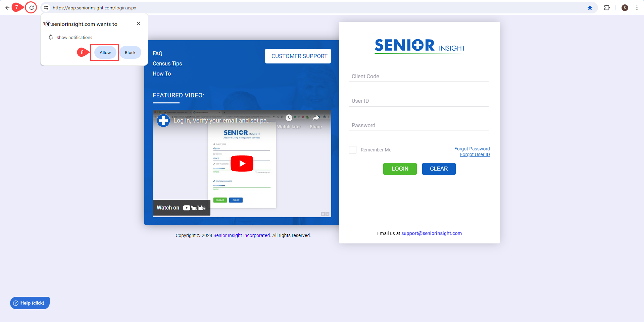Focus the User ID field
Image resolution: width=644 pixels, height=322 pixels.
pos(418,101)
